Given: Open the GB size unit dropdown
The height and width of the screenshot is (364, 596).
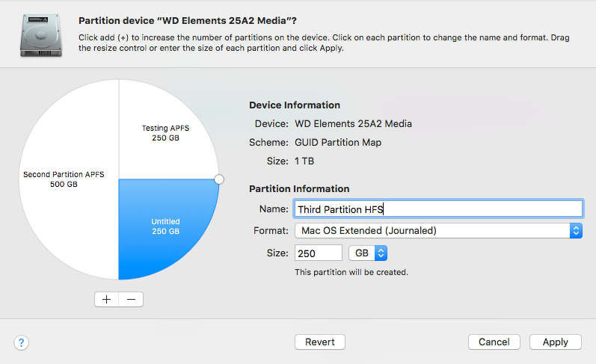Looking at the screenshot, I should [368, 253].
